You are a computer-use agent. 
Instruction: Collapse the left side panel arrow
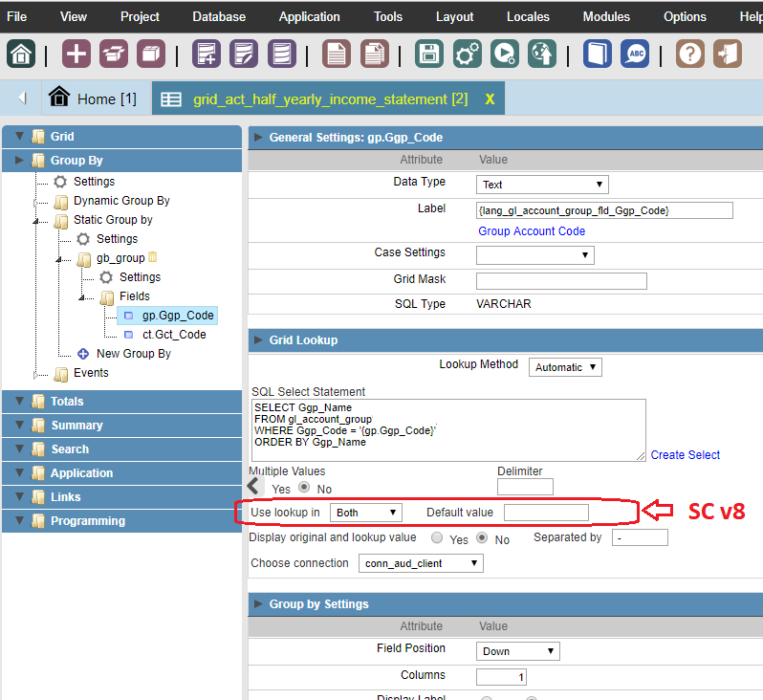pos(253,486)
